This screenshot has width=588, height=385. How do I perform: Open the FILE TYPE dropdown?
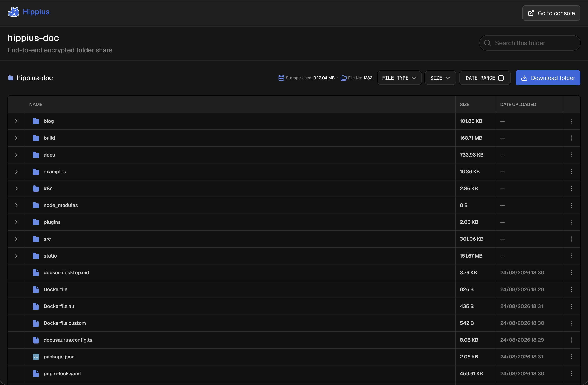(399, 78)
